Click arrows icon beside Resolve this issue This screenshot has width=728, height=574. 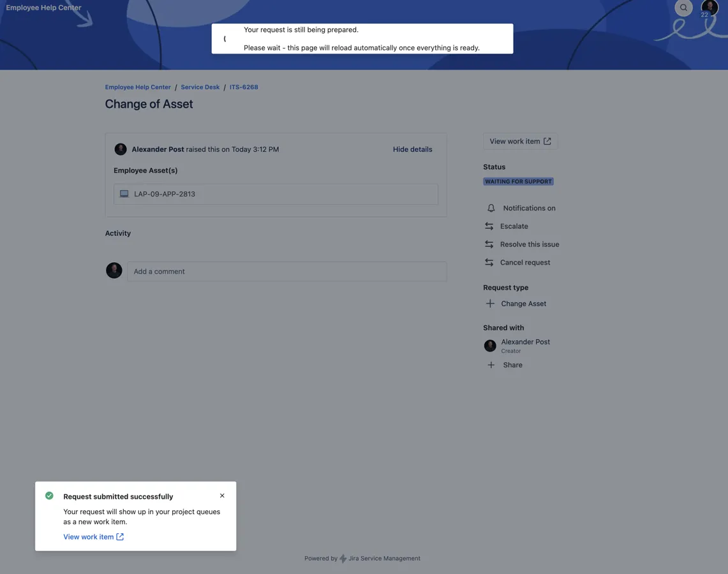(x=489, y=244)
